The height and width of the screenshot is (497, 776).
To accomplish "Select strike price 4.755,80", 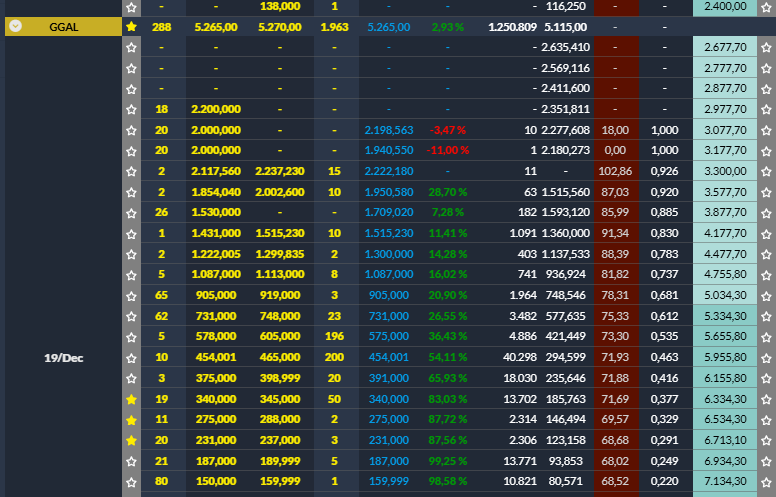I will [x=725, y=275].
